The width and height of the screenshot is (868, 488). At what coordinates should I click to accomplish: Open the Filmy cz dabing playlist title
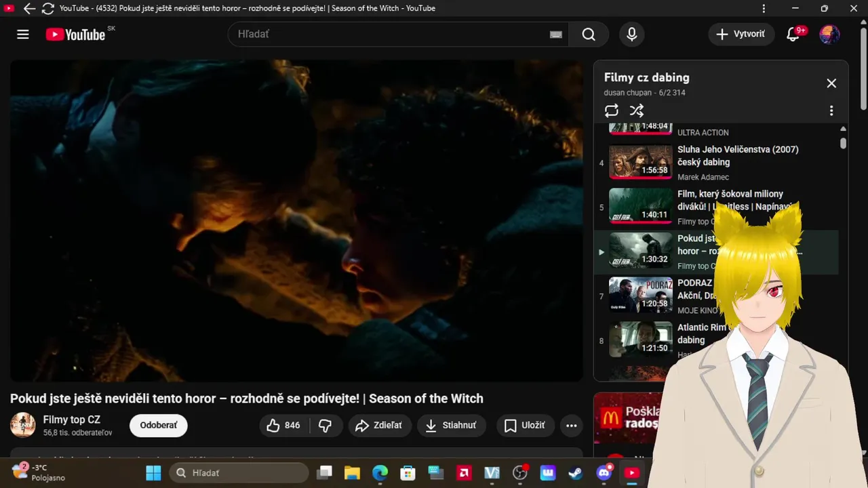click(x=647, y=77)
